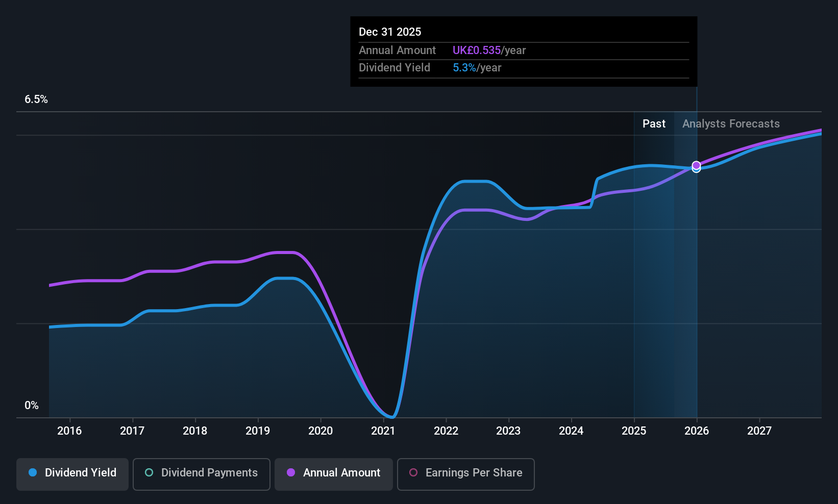Click the Analysts Forecasts label
This screenshot has height=504, width=838.
point(731,124)
